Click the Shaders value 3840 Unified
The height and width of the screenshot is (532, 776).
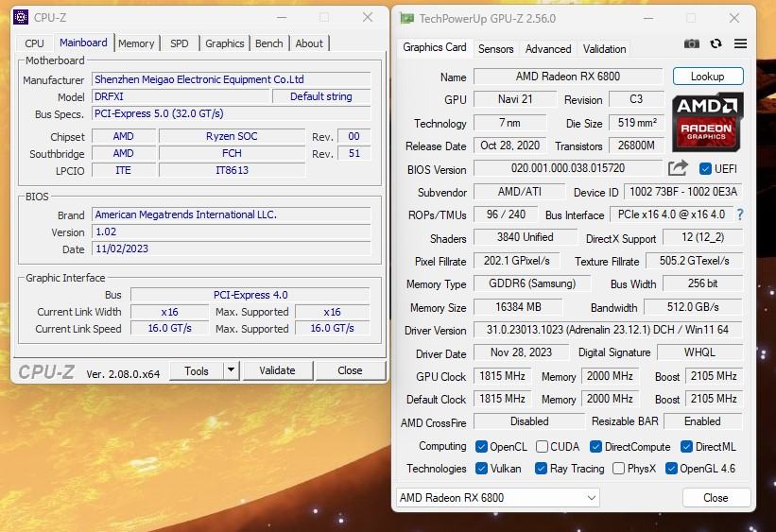pyautogui.click(x=526, y=237)
